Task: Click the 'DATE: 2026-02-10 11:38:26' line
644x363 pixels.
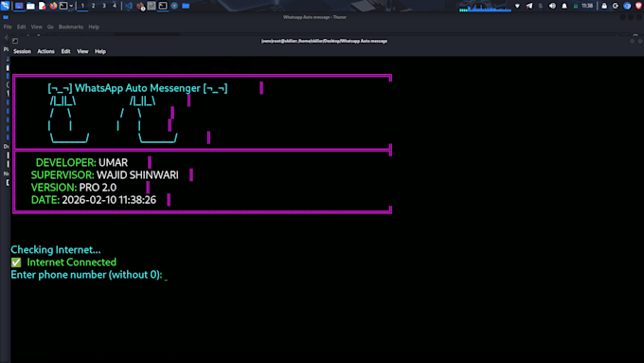Action: pos(94,200)
